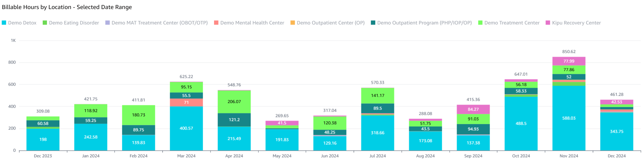The image size is (644, 159).
Task: Click the Oct 2024 x-axis label
Action: pos(521,156)
